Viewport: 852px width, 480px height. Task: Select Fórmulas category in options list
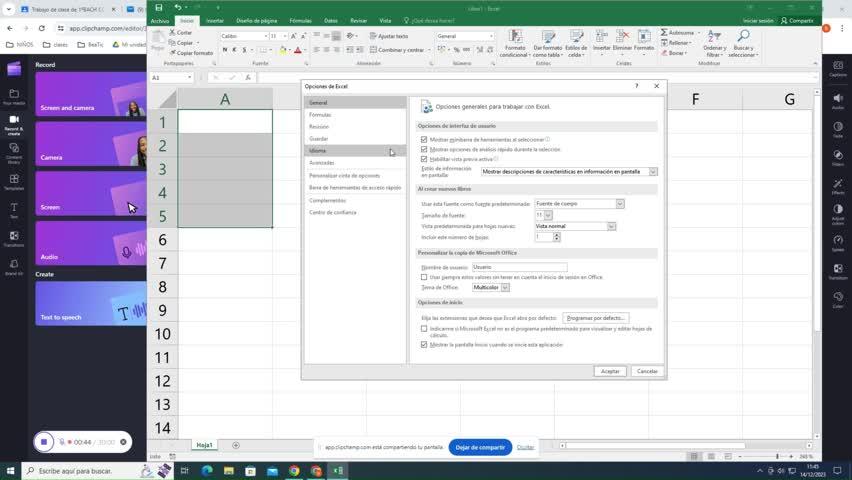click(x=319, y=115)
